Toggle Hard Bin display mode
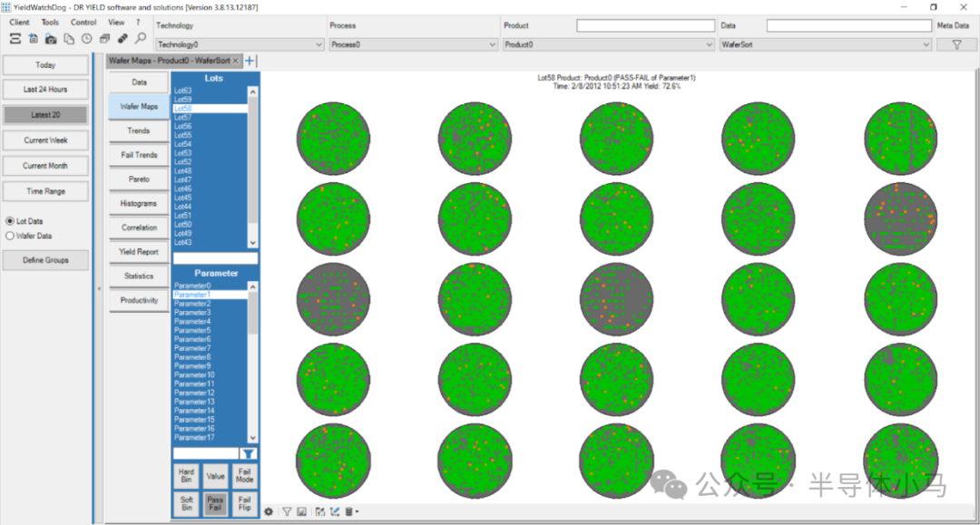 (x=186, y=476)
